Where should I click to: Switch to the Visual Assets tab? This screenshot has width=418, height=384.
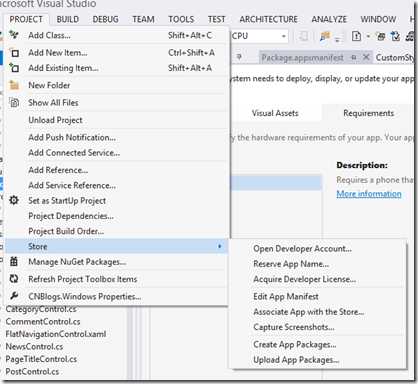pos(275,113)
